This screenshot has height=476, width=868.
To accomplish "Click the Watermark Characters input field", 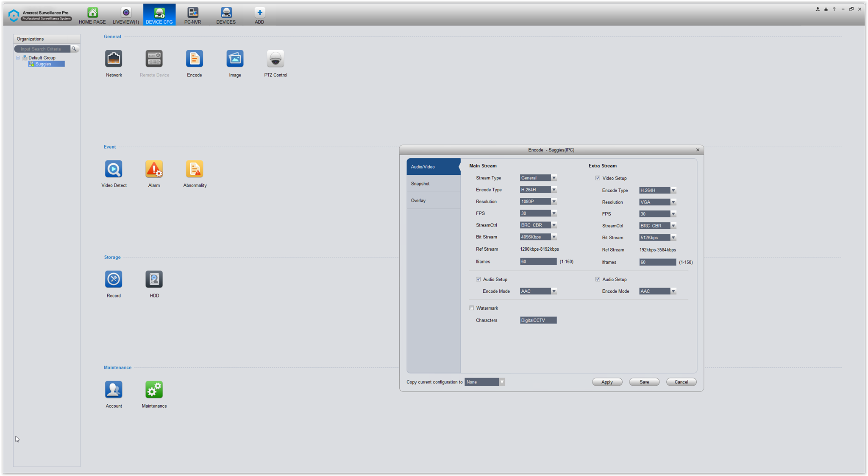I will click(538, 320).
